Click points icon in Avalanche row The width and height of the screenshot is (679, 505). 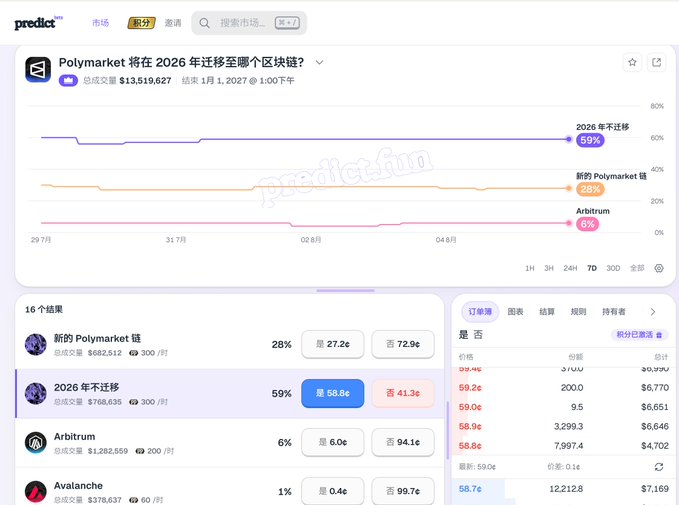pyautogui.click(x=133, y=500)
